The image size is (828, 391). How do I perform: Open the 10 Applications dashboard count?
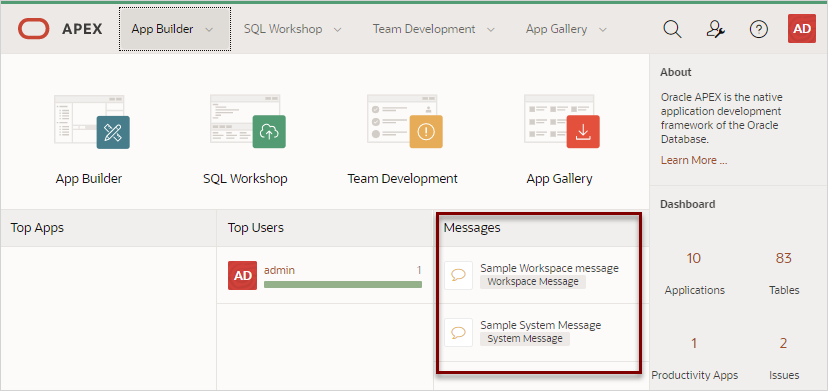693,258
